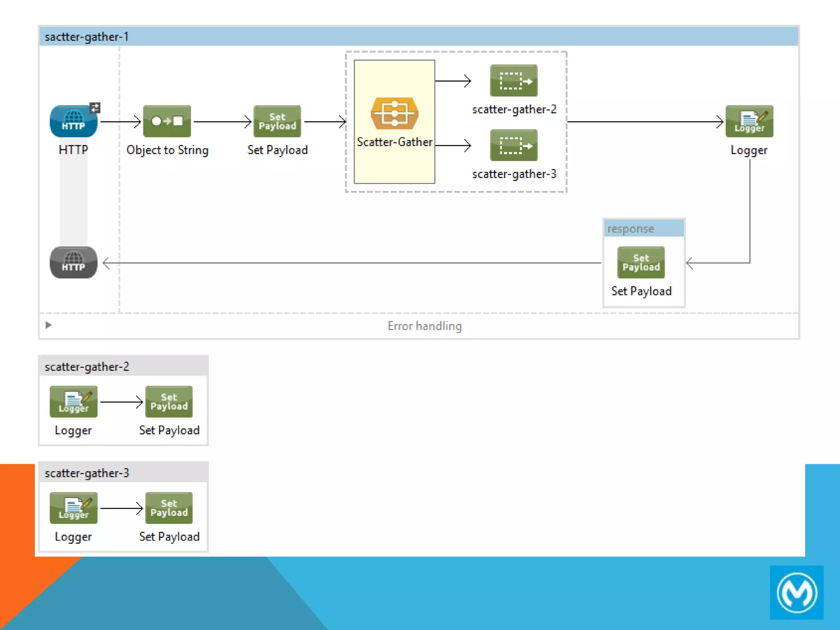Select the scatter-gather-2 flow reference icon

click(x=514, y=81)
